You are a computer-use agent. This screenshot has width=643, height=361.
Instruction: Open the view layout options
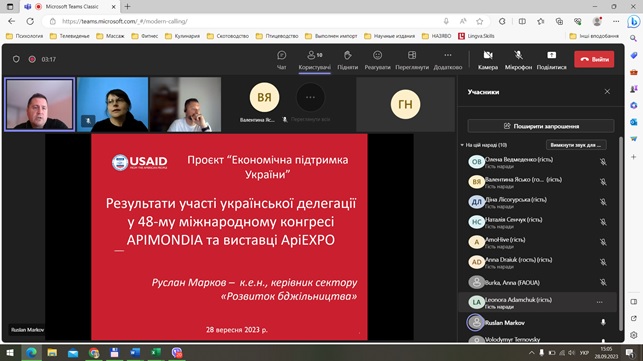412,60
